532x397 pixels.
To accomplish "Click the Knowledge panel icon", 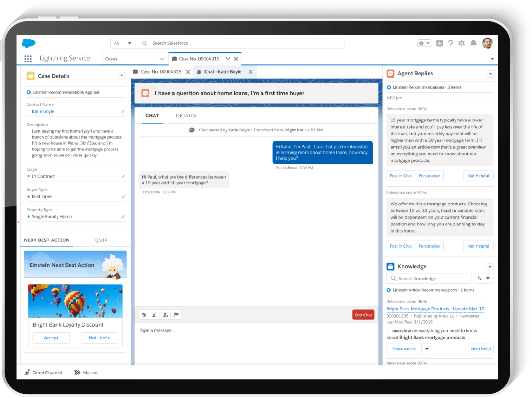I will (390, 267).
